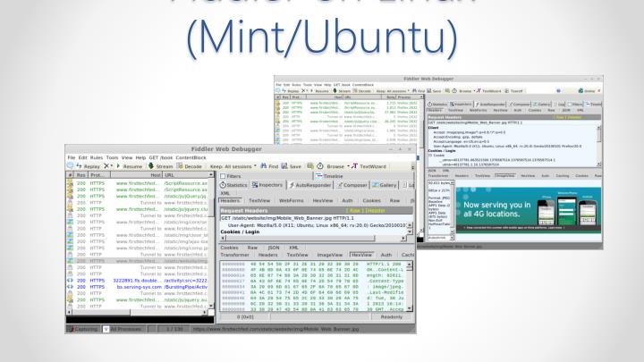Open the AutoResponder tab in front window
The image size is (644, 362).
[310, 185]
